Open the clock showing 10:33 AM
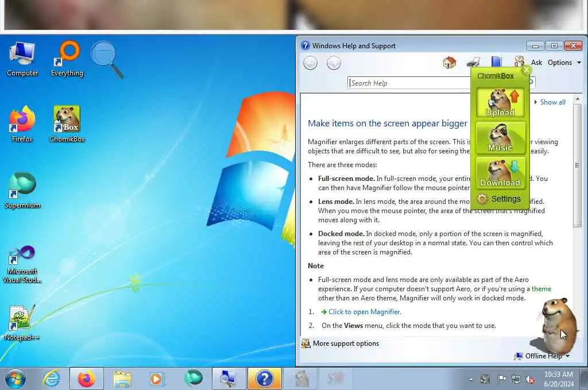Viewport: 588px width, 390px height. 558,379
